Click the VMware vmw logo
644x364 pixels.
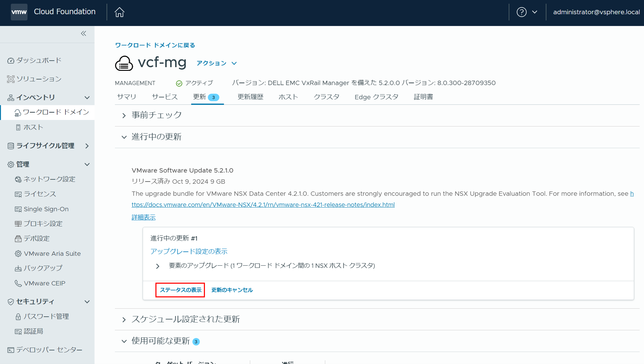(x=19, y=12)
